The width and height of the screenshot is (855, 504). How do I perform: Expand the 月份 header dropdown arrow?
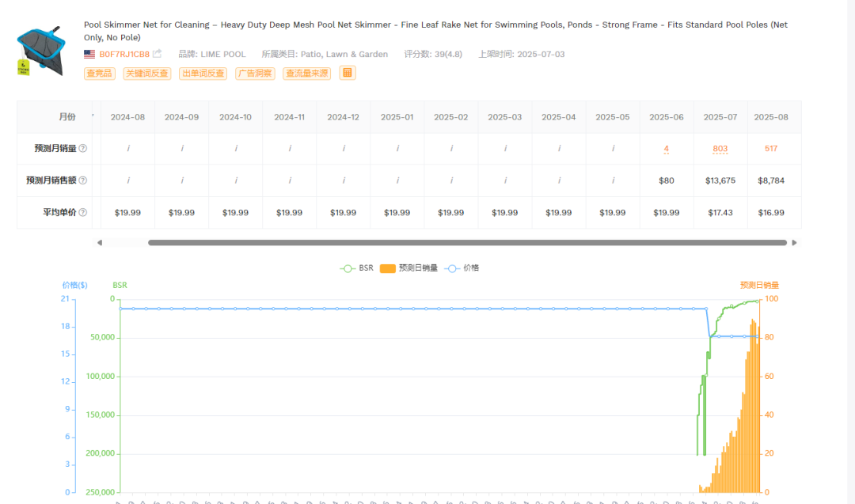coord(93,116)
